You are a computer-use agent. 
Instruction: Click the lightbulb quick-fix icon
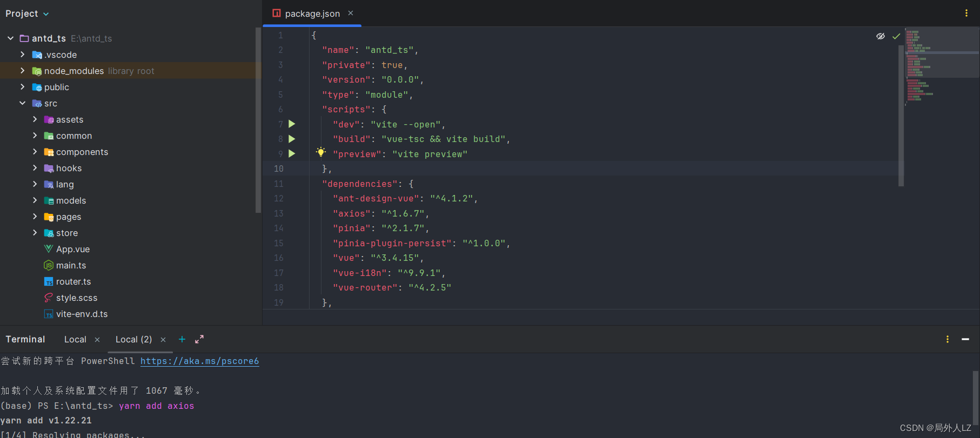click(321, 152)
